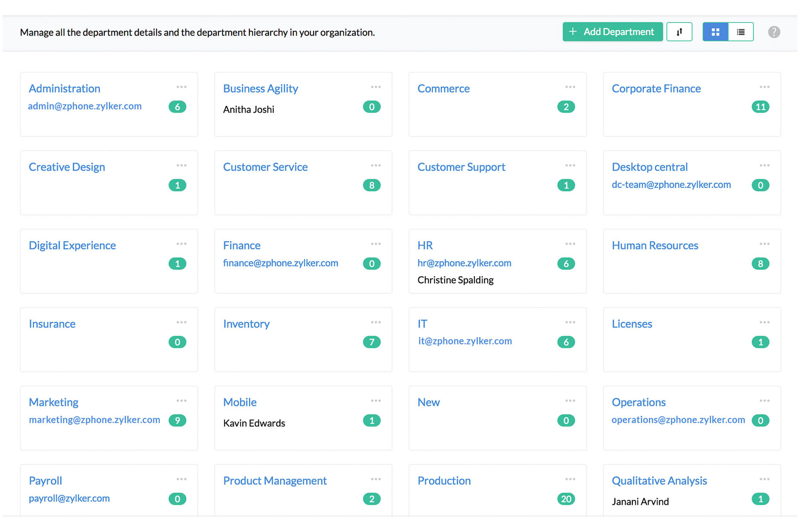Screen dimensions: 800x532
Task: Open the Digital Experience card options
Action: click(x=182, y=243)
